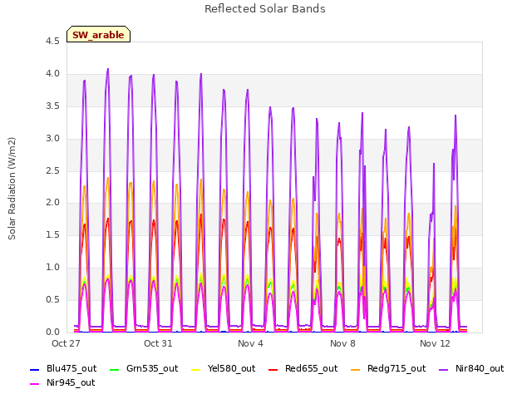
Task: Click the 2.0 y-axis tick label
Action: (52, 203)
